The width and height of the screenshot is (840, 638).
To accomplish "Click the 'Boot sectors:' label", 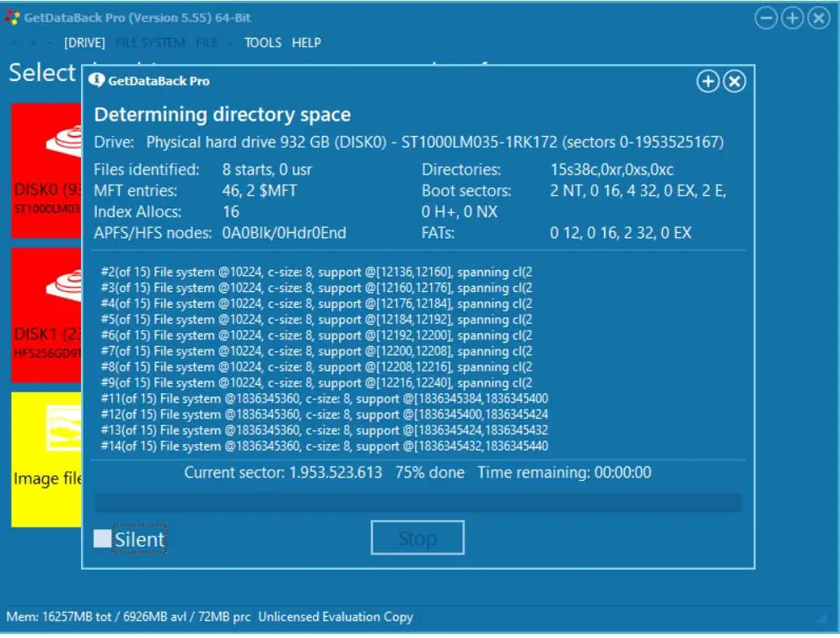I will tap(466, 191).
